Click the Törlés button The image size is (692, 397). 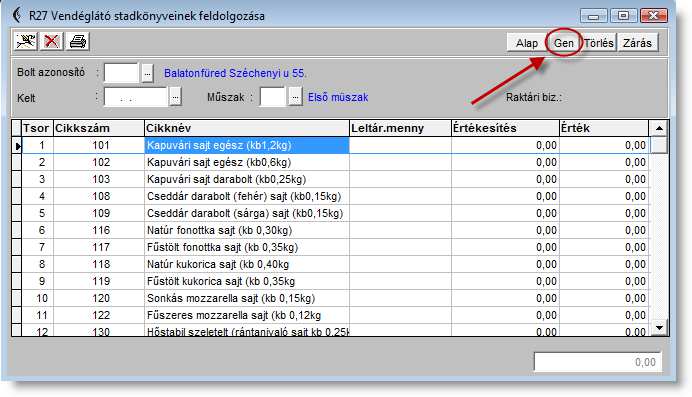click(x=599, y=43)
